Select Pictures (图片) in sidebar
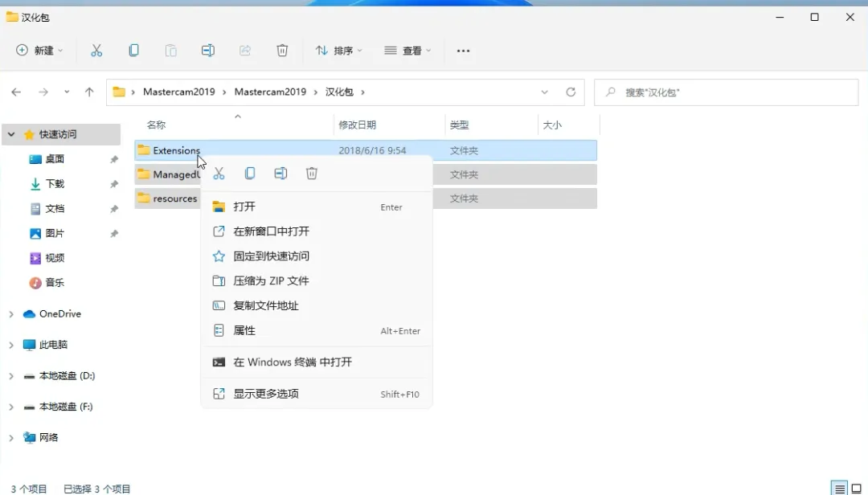The height and width of the screenshot is (495, 868). 55,233
